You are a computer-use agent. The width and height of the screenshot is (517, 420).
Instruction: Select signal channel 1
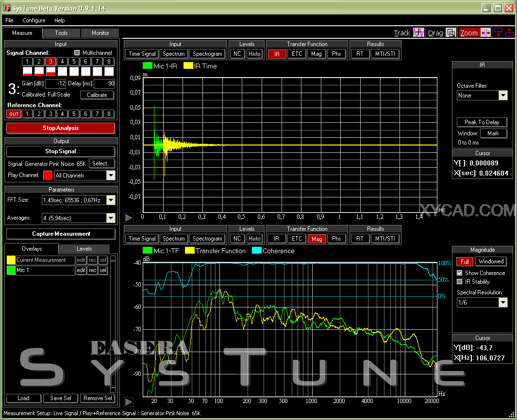tap(27, 61)
